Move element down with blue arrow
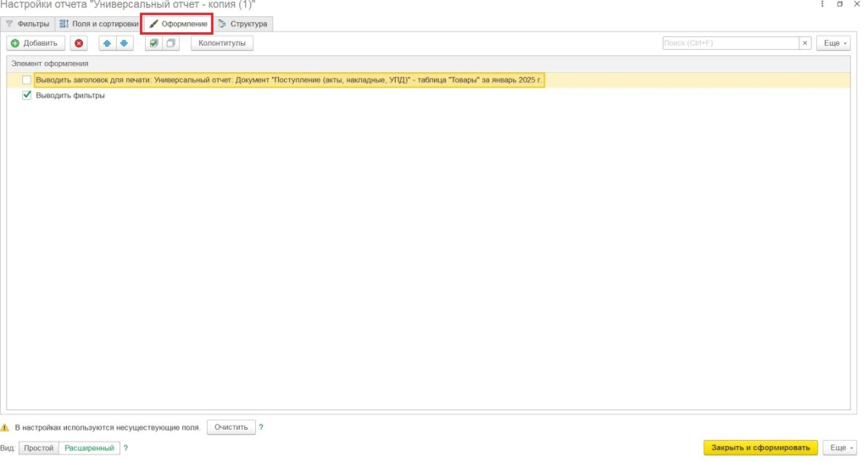 (x=124, y=43)
